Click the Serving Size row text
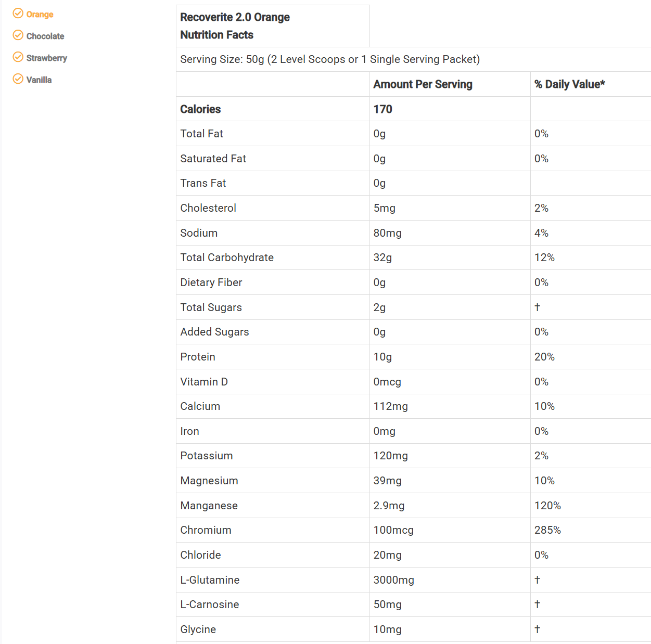Screen dimensions: 651x644 (330, 59)
